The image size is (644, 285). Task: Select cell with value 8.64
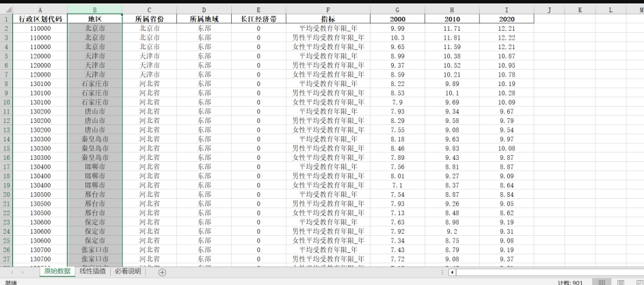click(507, 185)
